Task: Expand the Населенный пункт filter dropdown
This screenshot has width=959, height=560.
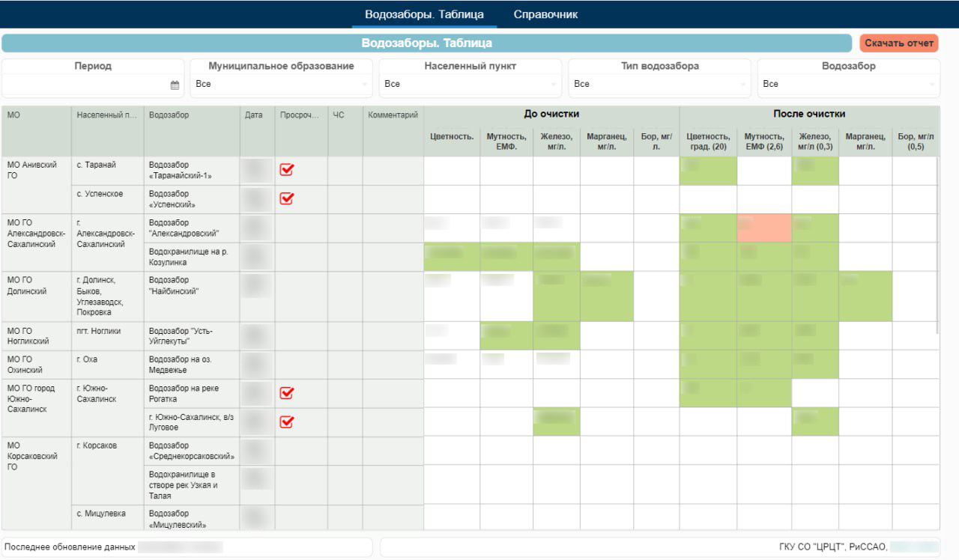Action: tap(470, 84)
